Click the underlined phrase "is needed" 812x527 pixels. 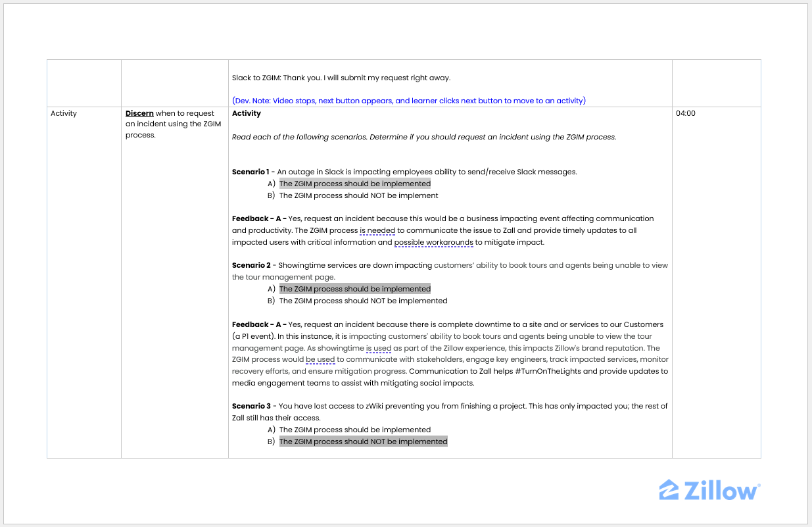(x=377, y=230)
